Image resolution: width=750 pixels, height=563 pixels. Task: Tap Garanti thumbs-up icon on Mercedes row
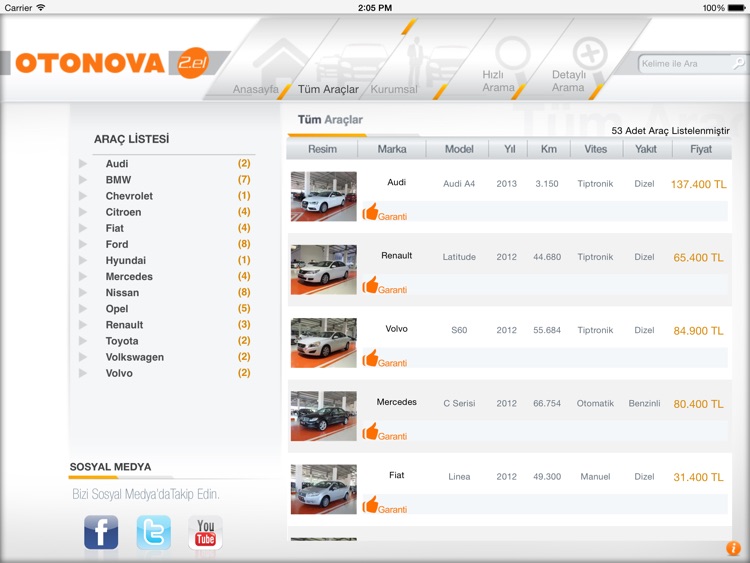(x=370, y=431)
